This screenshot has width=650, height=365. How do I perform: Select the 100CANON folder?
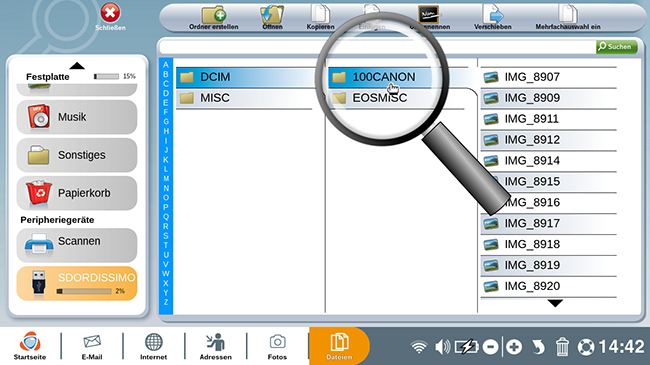[397, 77]
